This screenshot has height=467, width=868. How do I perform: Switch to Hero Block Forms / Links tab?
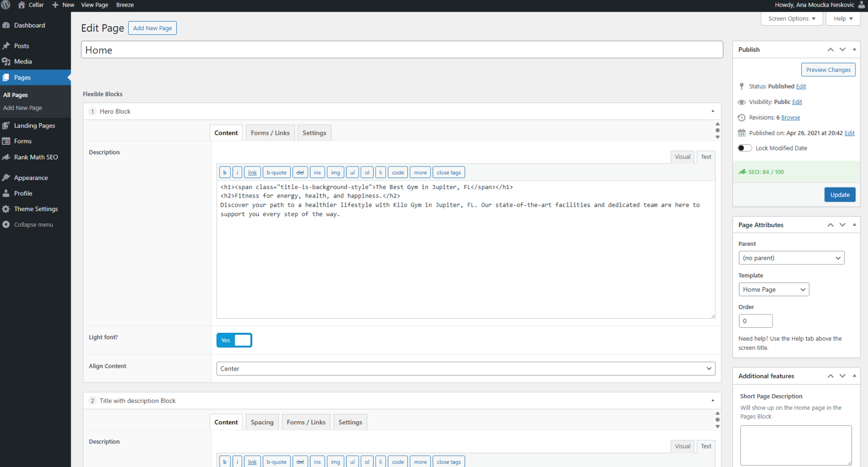[x=270, y=133]
